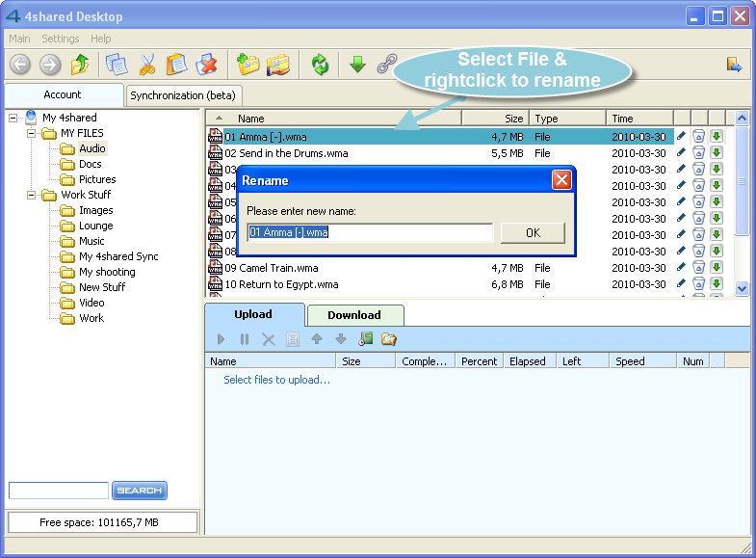Click the Copy files toolbar icon

pos(117,65)
